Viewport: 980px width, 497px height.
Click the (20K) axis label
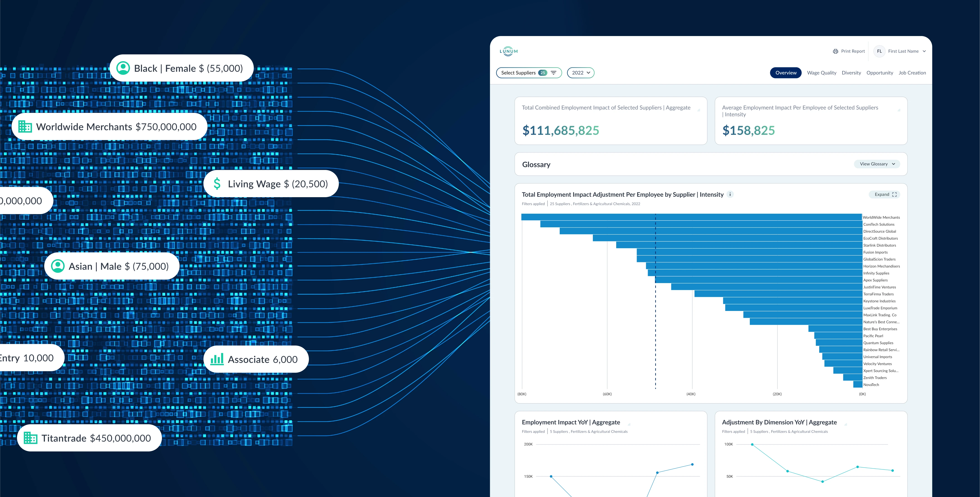click(777, 394)
